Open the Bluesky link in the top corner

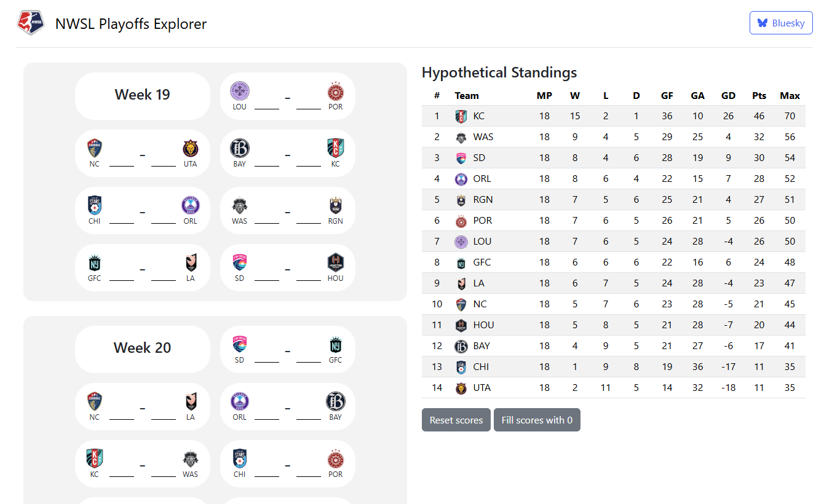781,22
